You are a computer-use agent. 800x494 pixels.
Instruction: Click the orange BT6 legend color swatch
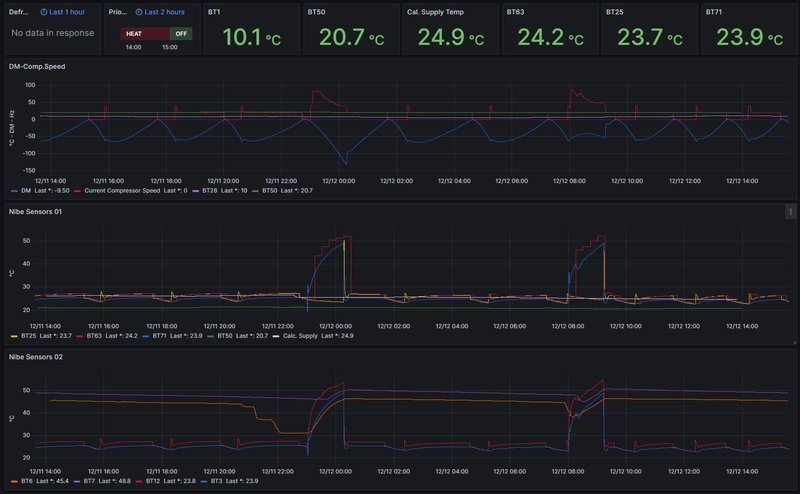[14, 481]
